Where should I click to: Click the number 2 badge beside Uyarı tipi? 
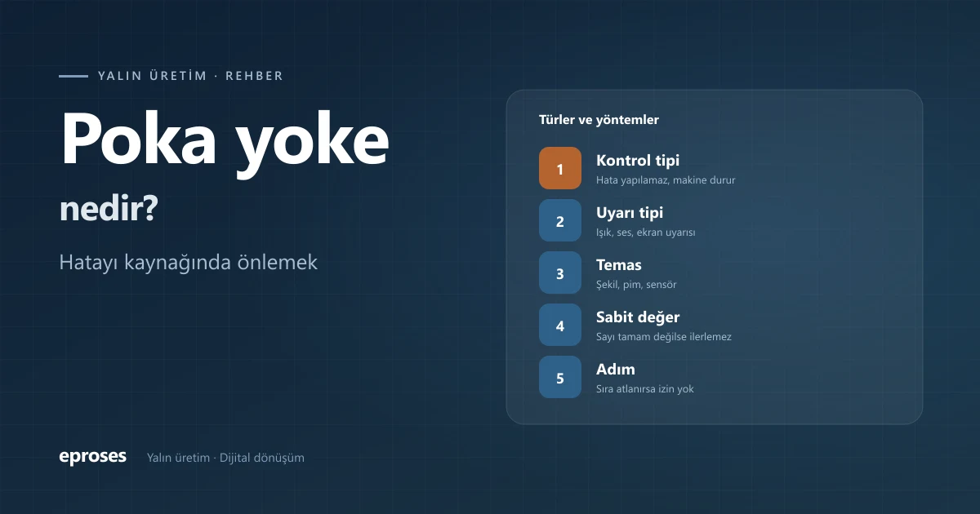(x=560, y=220)
